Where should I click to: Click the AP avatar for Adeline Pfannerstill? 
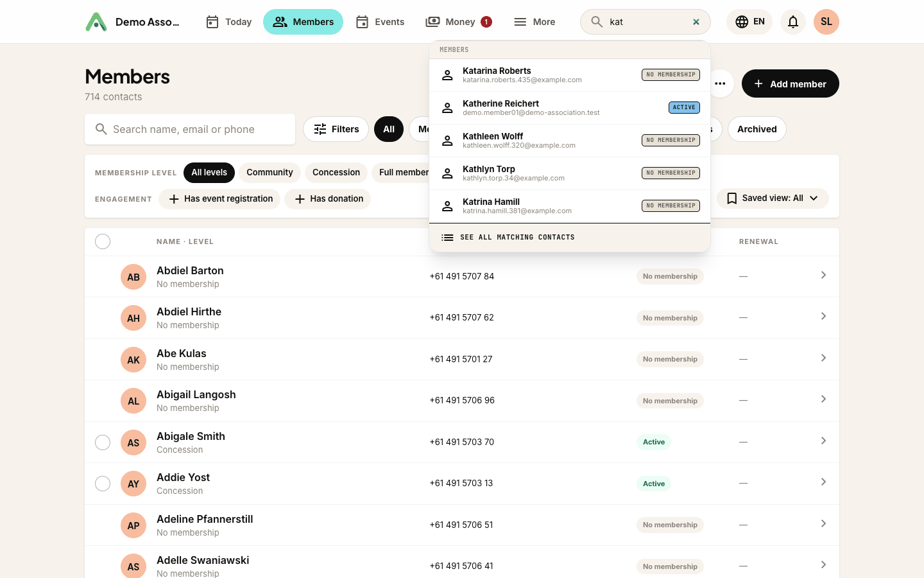pos(133,525)
